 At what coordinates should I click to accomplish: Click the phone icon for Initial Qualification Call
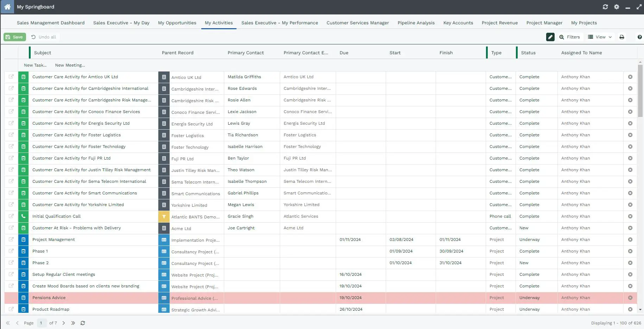(x=23, y=216)
